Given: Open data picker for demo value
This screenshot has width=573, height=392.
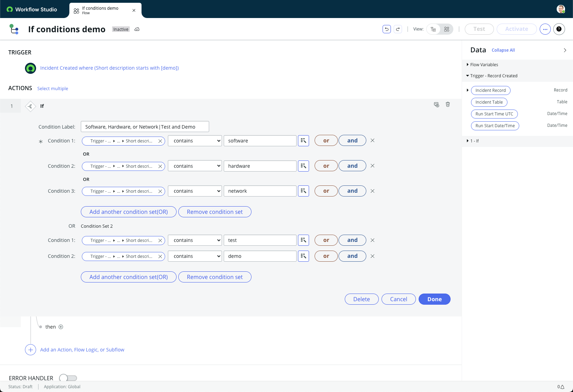Looking at the screenshot, I should click(303, 256).
